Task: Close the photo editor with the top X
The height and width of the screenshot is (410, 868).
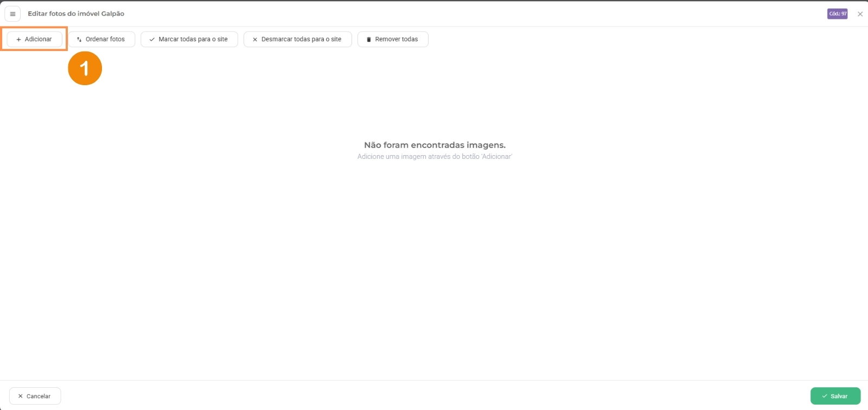Action: [x=860, y=14]
